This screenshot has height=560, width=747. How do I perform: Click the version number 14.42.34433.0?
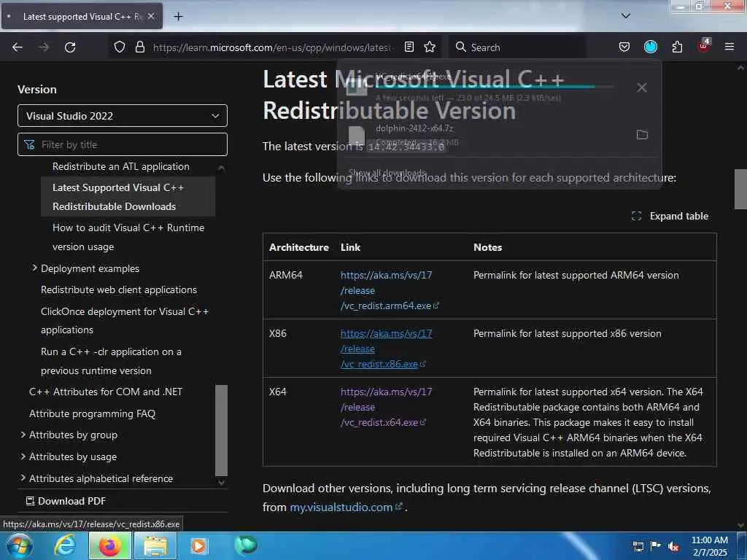(406, 147)
